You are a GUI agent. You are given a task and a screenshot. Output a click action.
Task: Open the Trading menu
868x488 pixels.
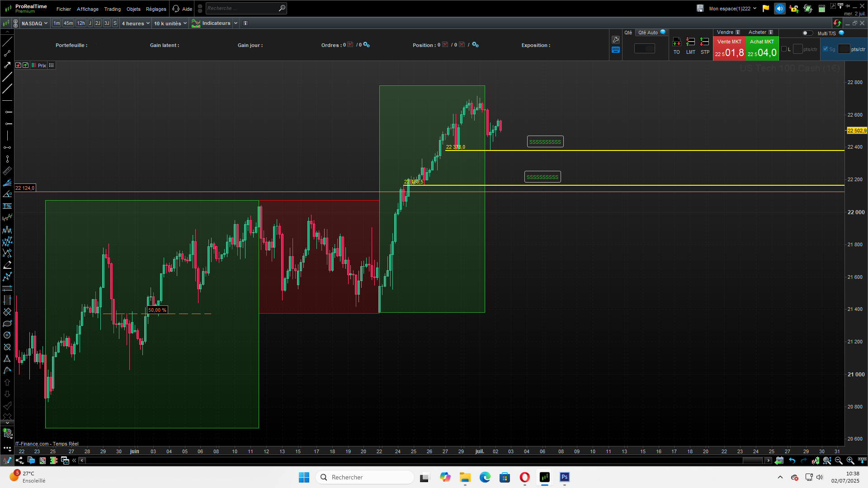pos(112,9)
